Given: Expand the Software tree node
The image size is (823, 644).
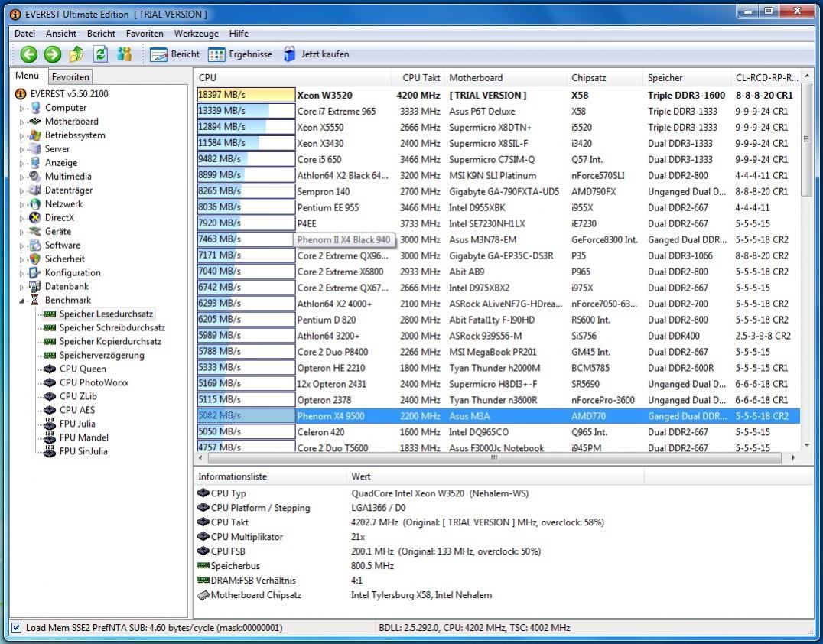Looking at the screenshot, I should coord(22,246).
